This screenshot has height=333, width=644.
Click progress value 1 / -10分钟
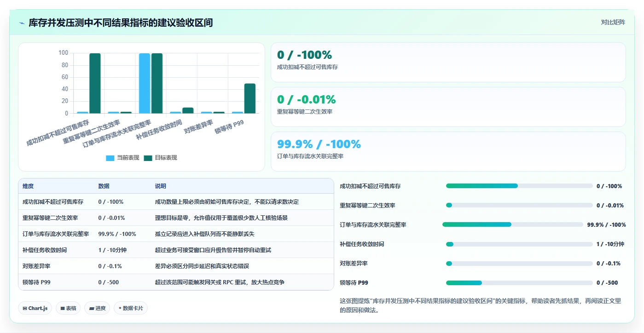tap(610, 244)
